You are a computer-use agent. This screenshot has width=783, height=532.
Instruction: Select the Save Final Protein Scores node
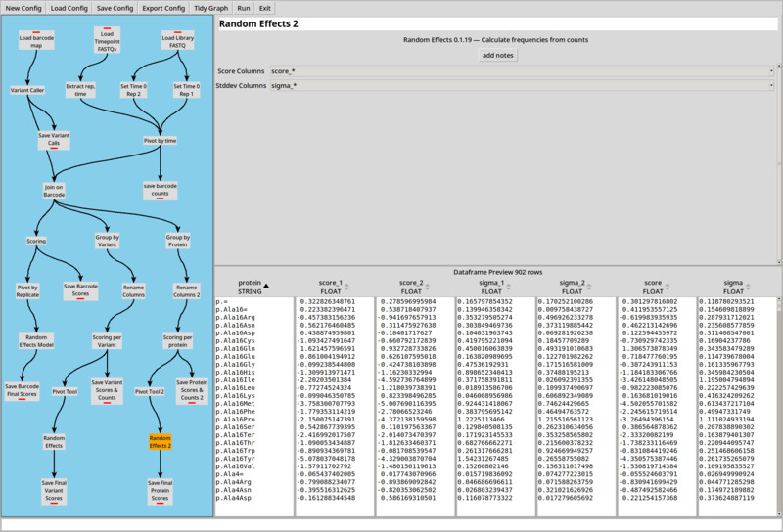click(160, 491)
